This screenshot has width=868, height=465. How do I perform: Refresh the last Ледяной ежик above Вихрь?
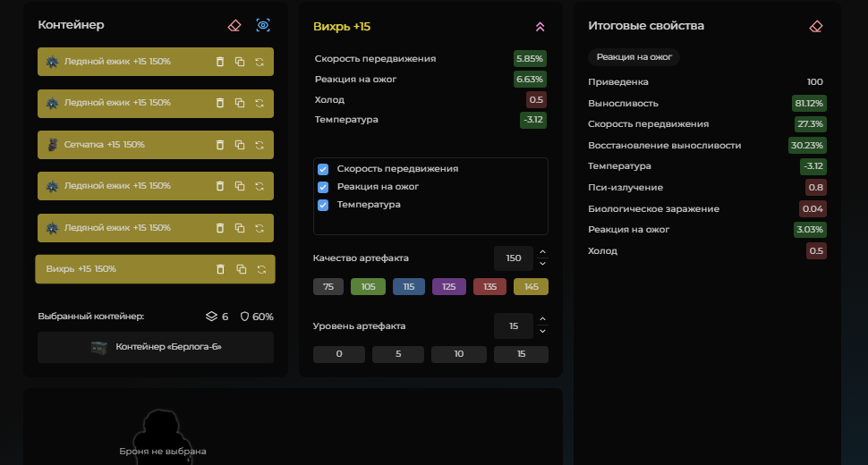pyautogui.click(x=260, y=228)
